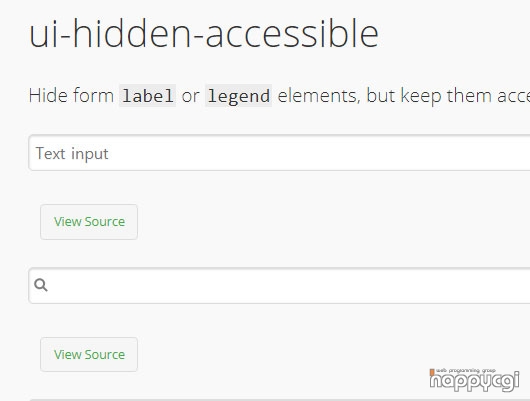Click the empty area right of the search icon
Image resolution: width=530 pixels, height=401 pixels.
point(291,285)
